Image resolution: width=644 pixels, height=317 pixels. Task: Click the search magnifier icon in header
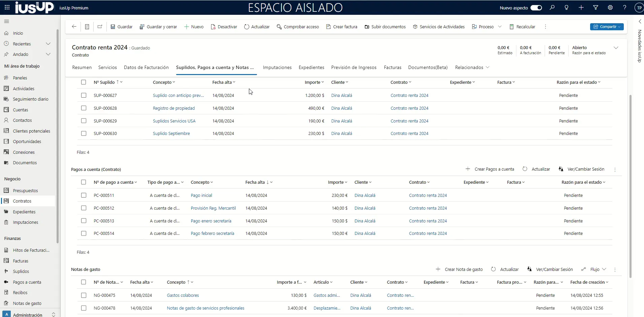point(552,7)
